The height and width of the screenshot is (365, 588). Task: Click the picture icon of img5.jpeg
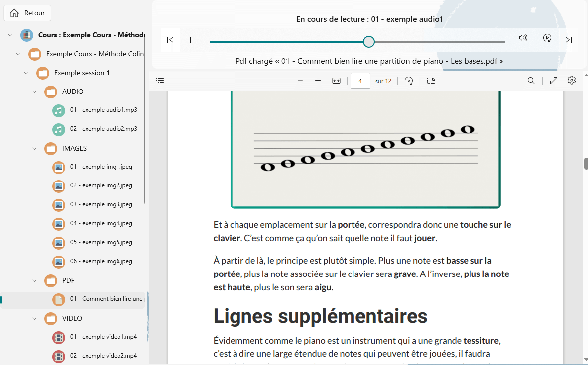coord(58,243)
